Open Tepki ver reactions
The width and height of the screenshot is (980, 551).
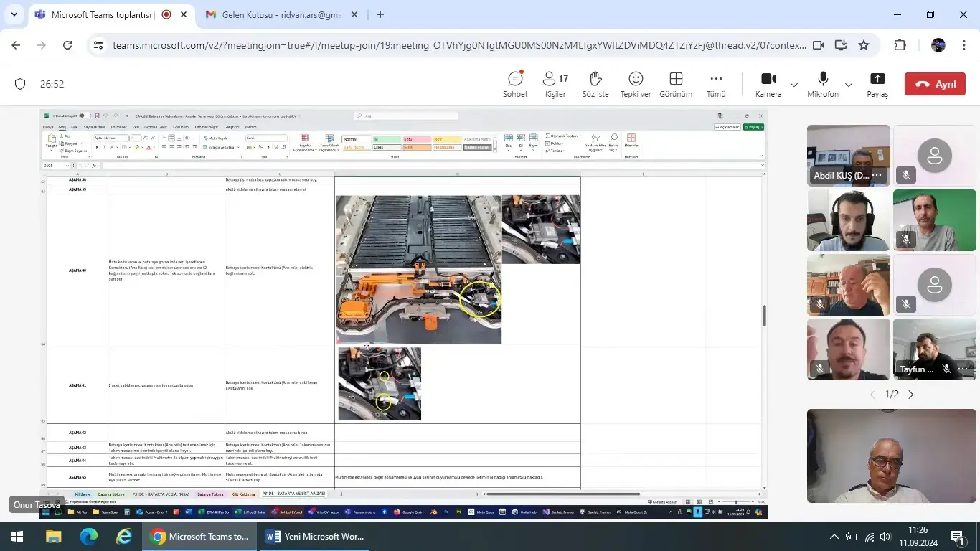(x=635, y=84)
